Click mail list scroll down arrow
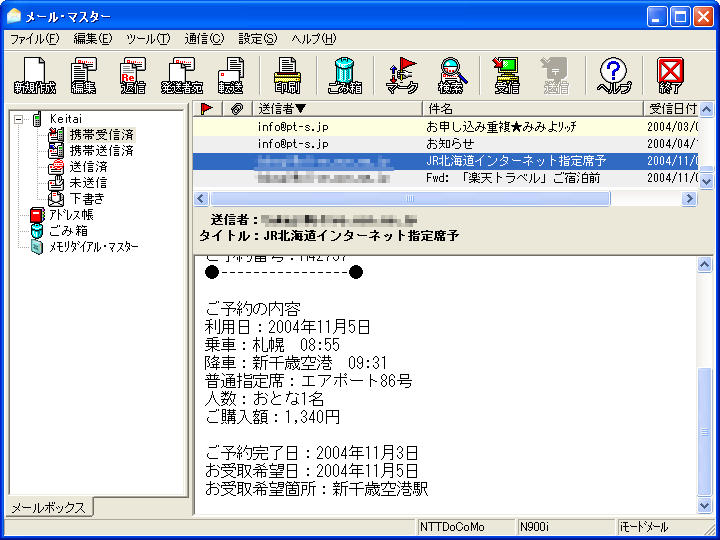Screen dimensions: 720x540 pyautogui.click(x=706, y=181)
